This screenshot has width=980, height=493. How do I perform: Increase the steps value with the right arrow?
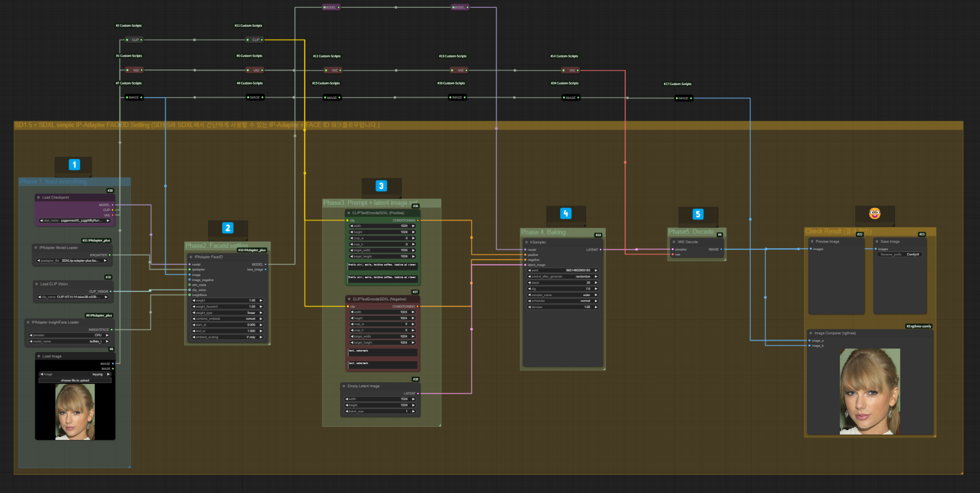(596, 282)
